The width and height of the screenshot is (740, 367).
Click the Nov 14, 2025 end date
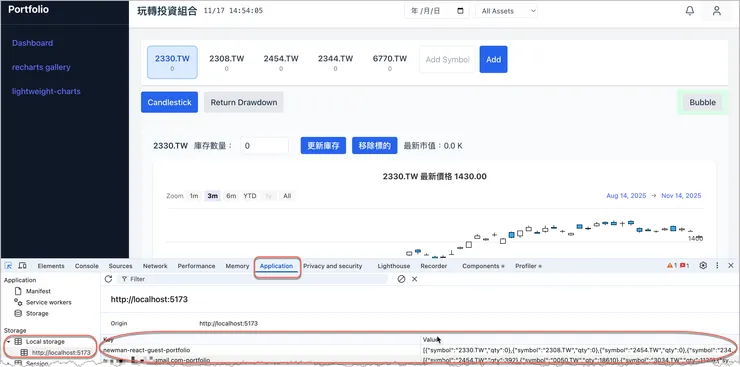(681, 196)
